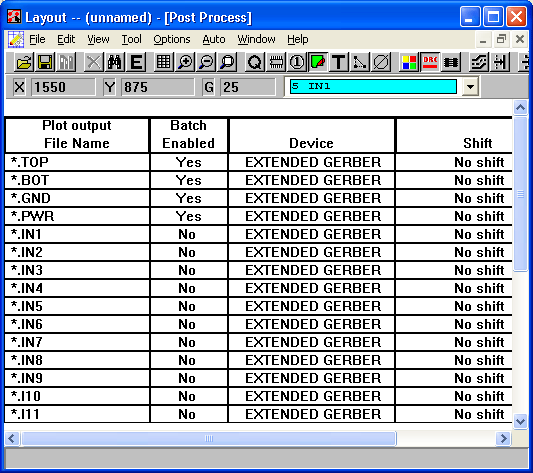Restore the inner Post Process window
This screenshot has width=533, height=473.
[x=501, y=39]
